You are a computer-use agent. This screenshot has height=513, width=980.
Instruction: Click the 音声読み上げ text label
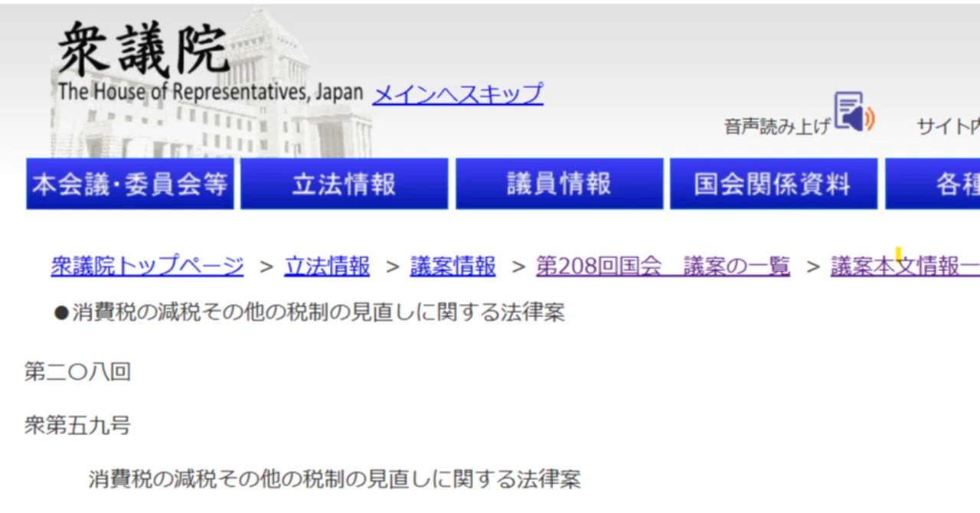click(x=777, y=127)
